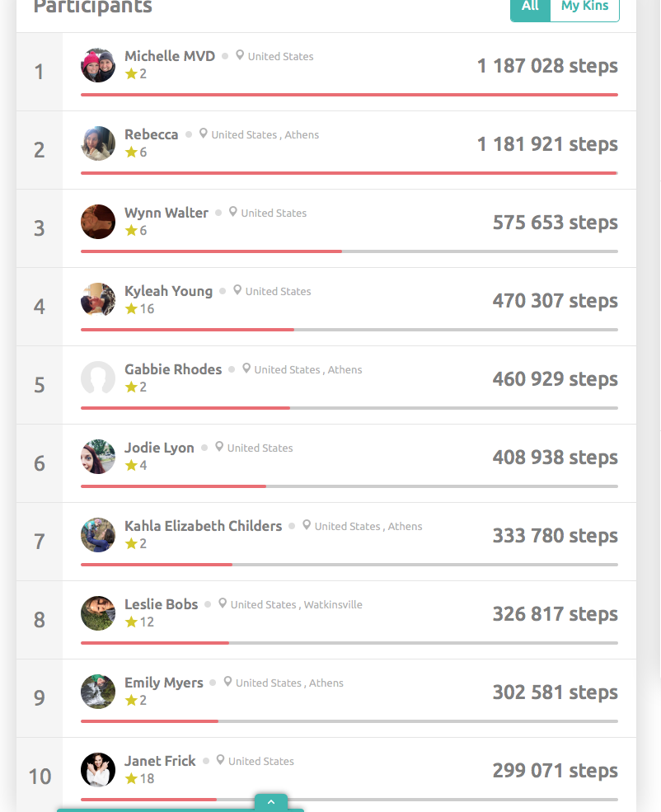Screen dimensions: 661x812
Task: Expand the bottom panel with the up chevron
Action: click(x=271, y=802)
